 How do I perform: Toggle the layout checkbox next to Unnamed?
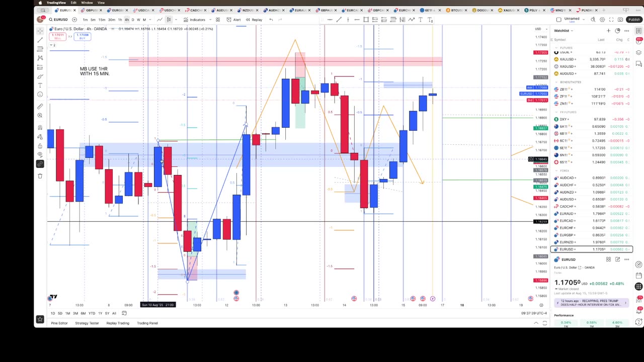click(558, 20)
